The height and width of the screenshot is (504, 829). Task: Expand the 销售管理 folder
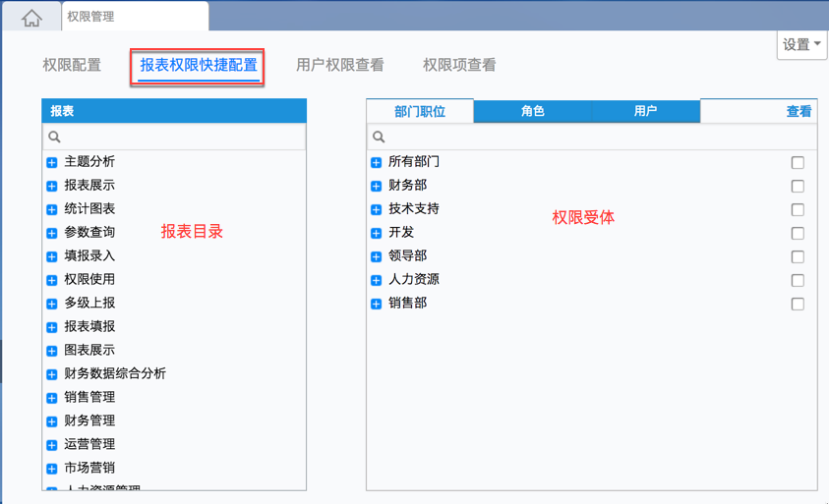click(52, 398)
